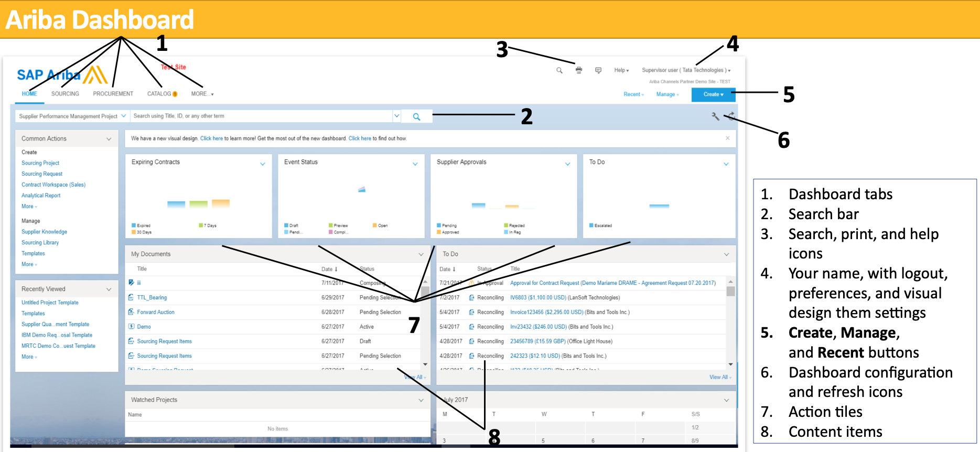Click orange 30 Days bar in Expiring Contracts
The image size is (980, 452).
(x=221, y=203)
